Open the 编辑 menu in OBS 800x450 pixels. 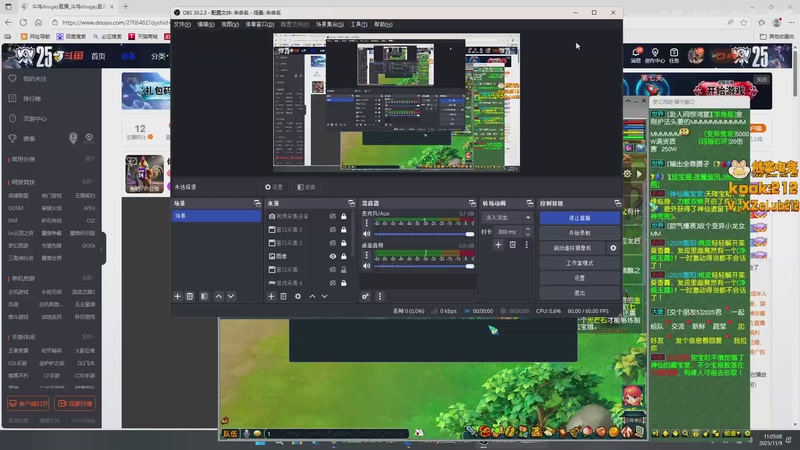[206, 24]
